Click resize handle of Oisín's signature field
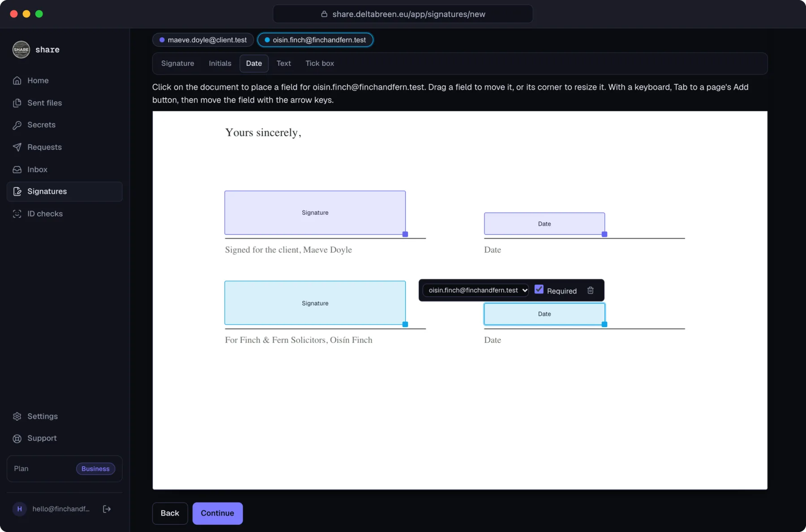The image size is (806, 532). point(405,324)
